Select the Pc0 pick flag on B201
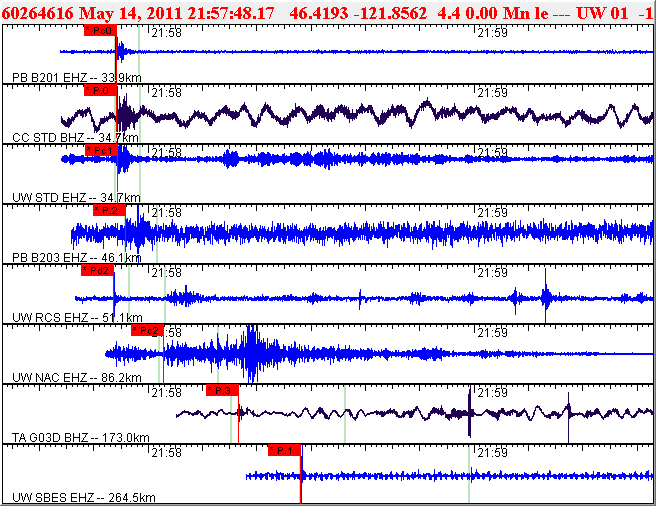The image size is (656, 506). [x=100, y=31]
